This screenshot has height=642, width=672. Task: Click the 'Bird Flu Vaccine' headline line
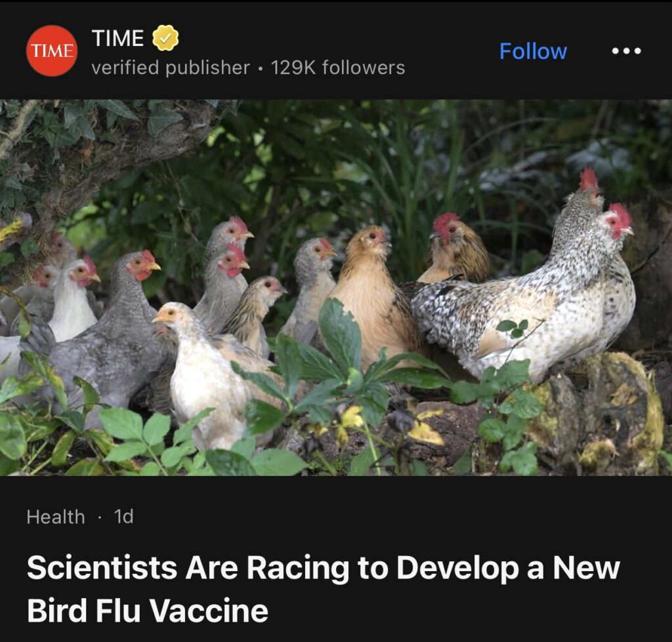click(148, 611)
